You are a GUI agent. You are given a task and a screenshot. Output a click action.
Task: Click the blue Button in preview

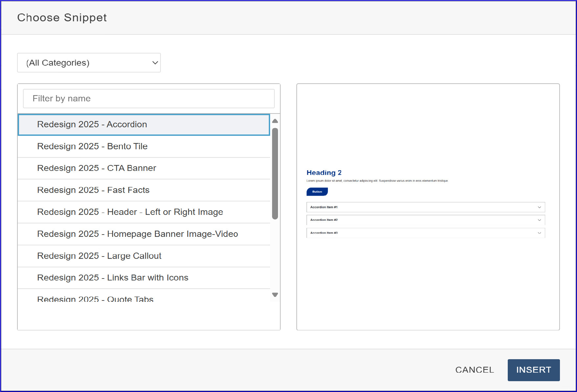[x=317, y=192]
